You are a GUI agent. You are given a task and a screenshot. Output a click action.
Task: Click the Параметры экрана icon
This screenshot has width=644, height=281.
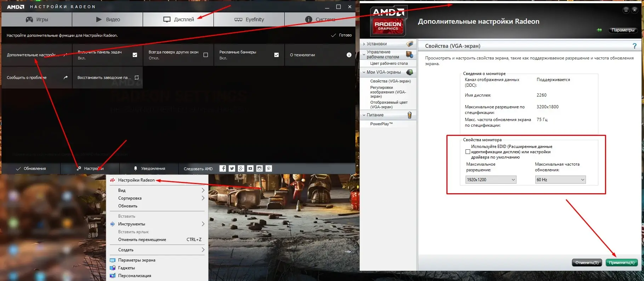point(113,260)
